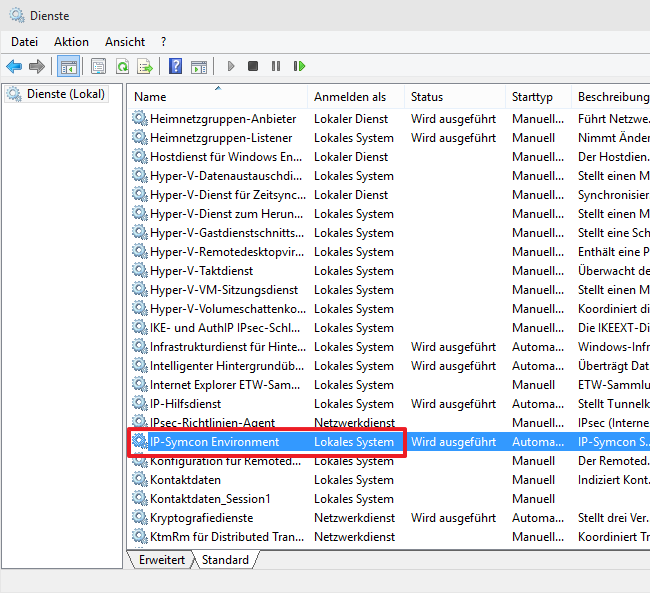Open the Datei menu
This screenshot has width=650, height=593.
coord(24,42)
